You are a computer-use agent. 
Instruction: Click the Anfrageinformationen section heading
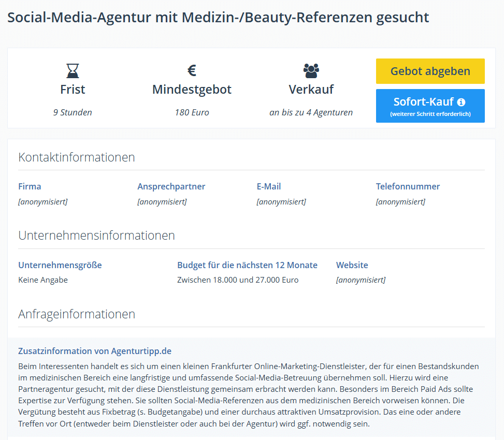77,314
